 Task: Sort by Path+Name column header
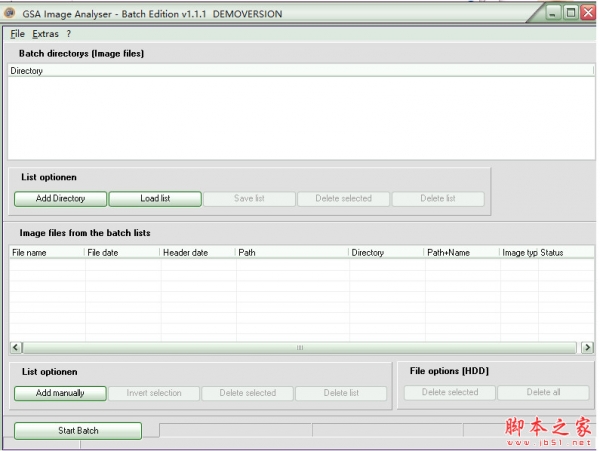click(x=462, y=252)
